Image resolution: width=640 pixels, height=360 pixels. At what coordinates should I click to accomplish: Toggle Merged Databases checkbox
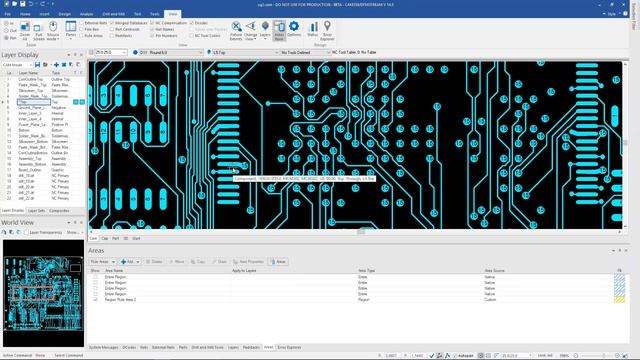112,23
